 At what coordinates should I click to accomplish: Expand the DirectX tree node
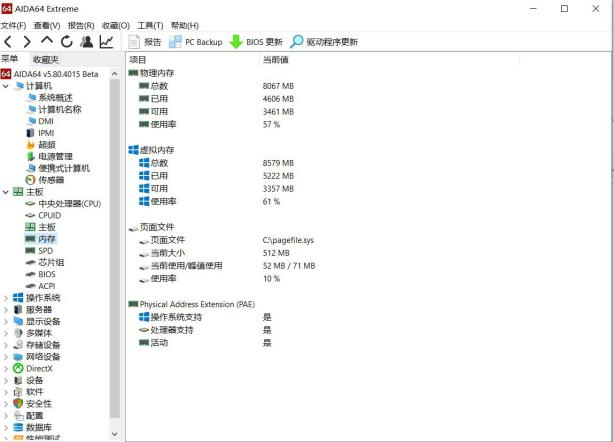point(5,368)
